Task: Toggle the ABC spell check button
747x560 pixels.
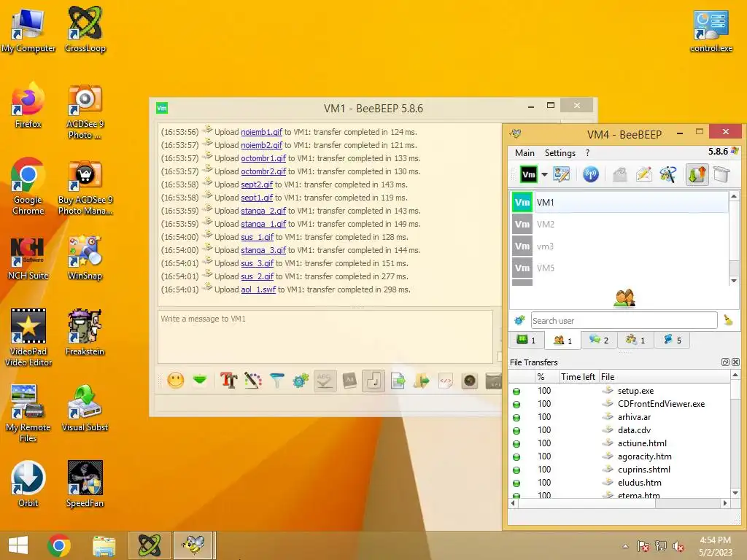Action: click(x=325, y=381)
